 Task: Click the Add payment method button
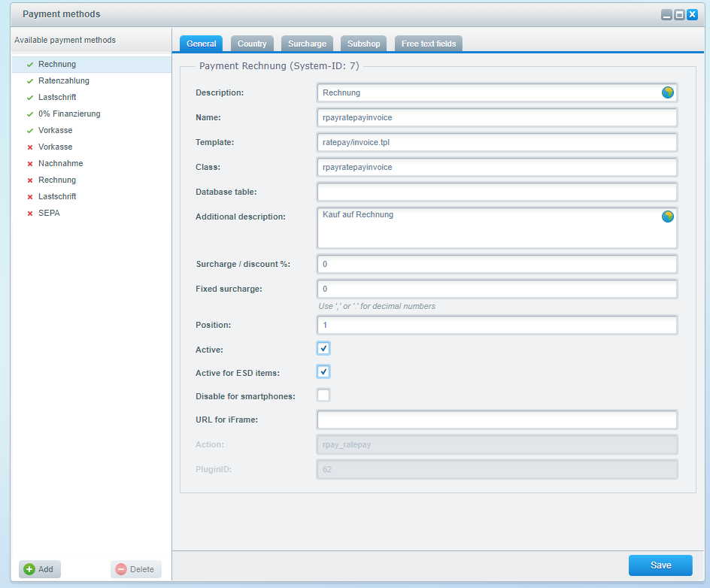pos(39,569)
